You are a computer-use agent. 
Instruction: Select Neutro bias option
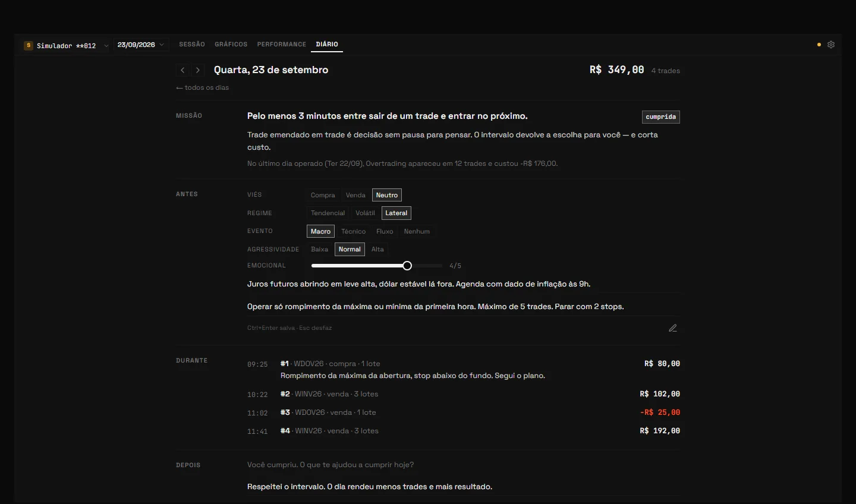387,195
